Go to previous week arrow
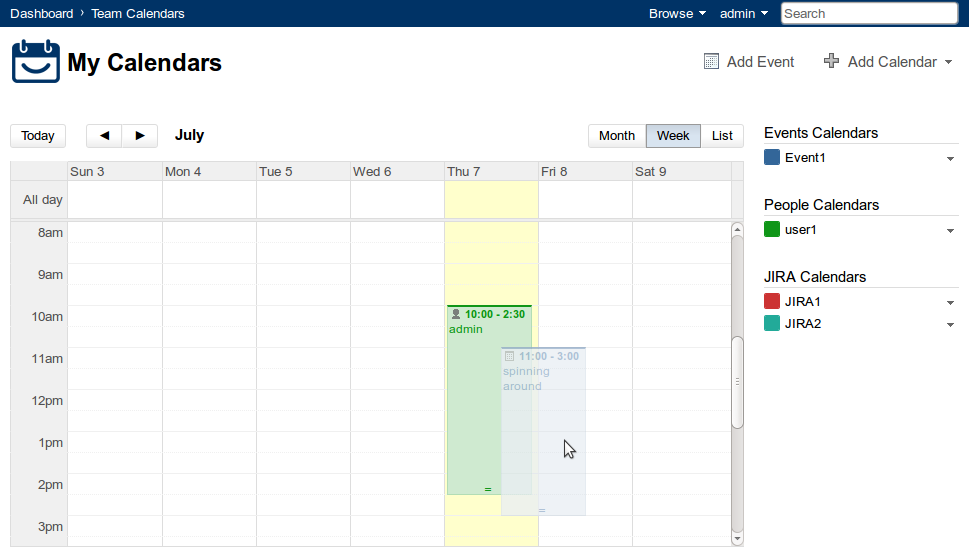969x559 pixels. pos(104,136)
